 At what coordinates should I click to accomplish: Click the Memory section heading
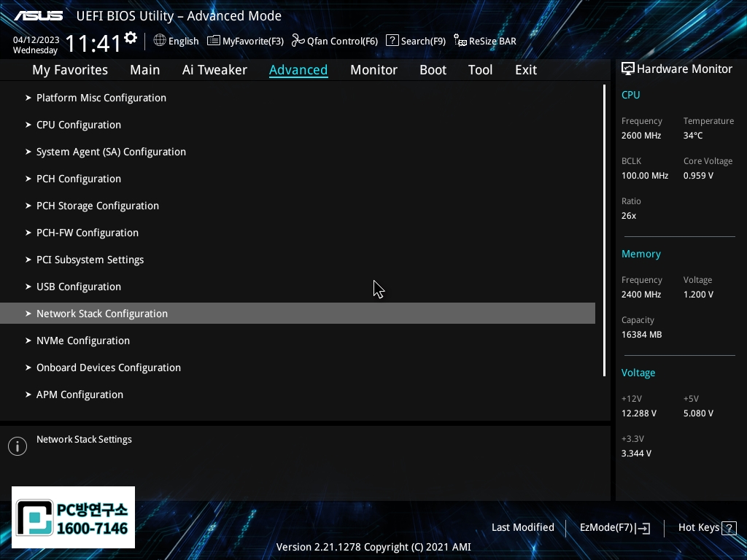click(x=640, y=254)
